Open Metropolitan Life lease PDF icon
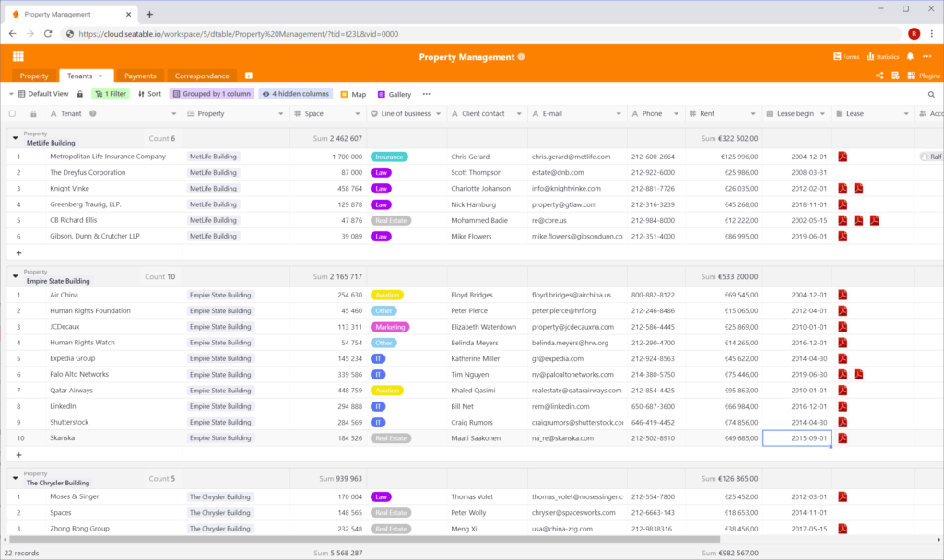Viewport: 944px width, 560px height. click(843, 157)
